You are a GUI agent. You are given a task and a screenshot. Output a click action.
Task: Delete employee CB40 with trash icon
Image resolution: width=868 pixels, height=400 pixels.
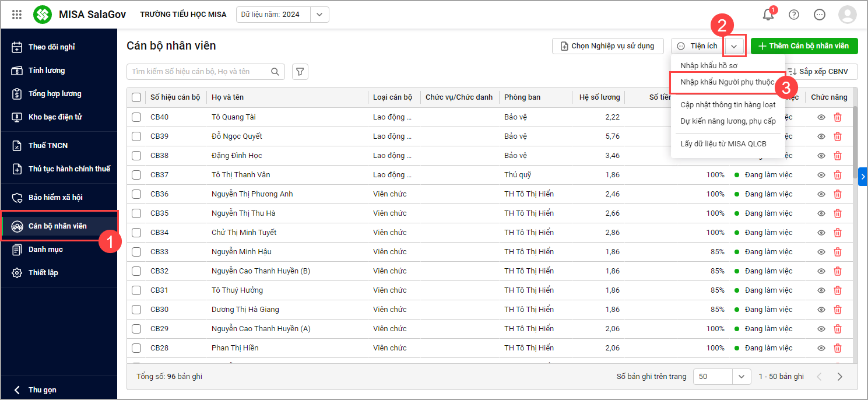[838, 117]
